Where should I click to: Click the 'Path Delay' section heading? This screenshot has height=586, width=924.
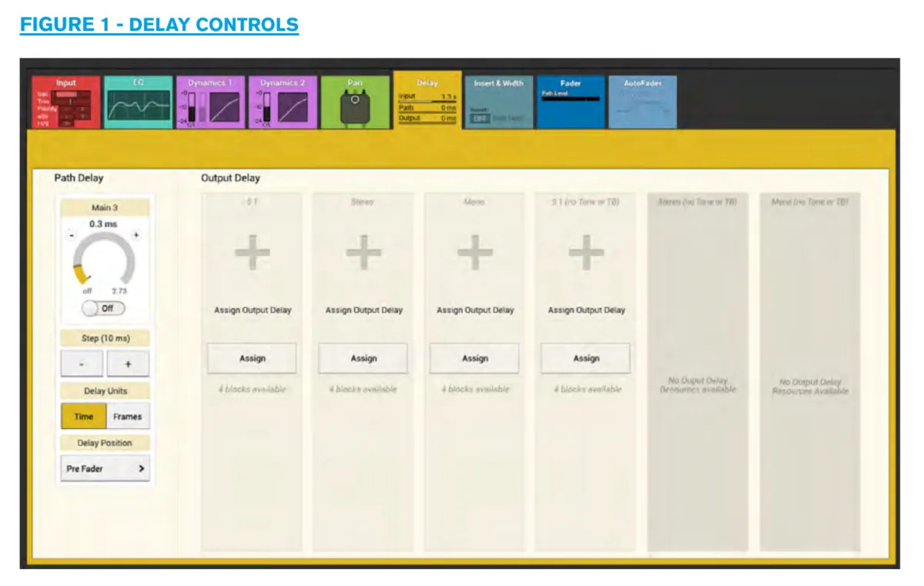click(x=79, y=178)
